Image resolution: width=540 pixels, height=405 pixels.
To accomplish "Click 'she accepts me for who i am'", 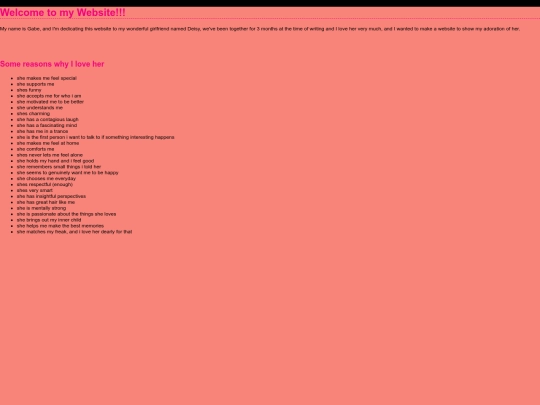I will (x=49, y=96).
